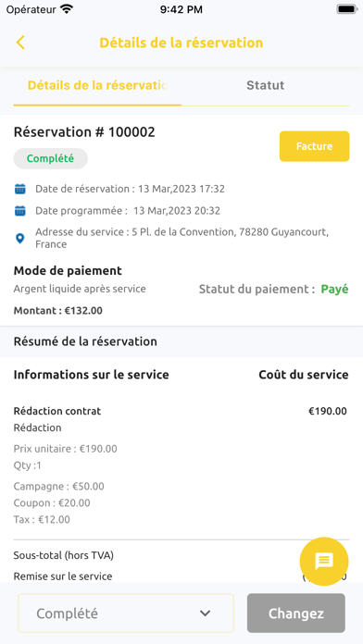363x644 pixels.
Task: Click calendar icon beside Date de réservation
Action: [x=19, y=189]
